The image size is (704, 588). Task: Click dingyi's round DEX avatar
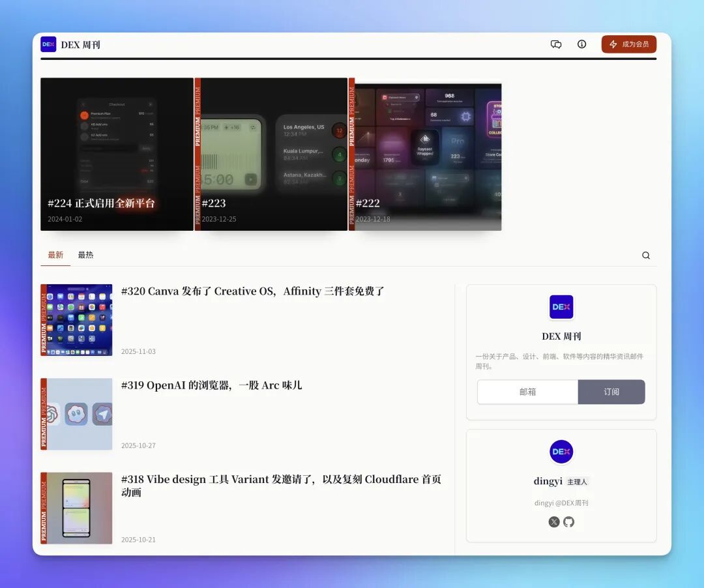coord(561,452)
